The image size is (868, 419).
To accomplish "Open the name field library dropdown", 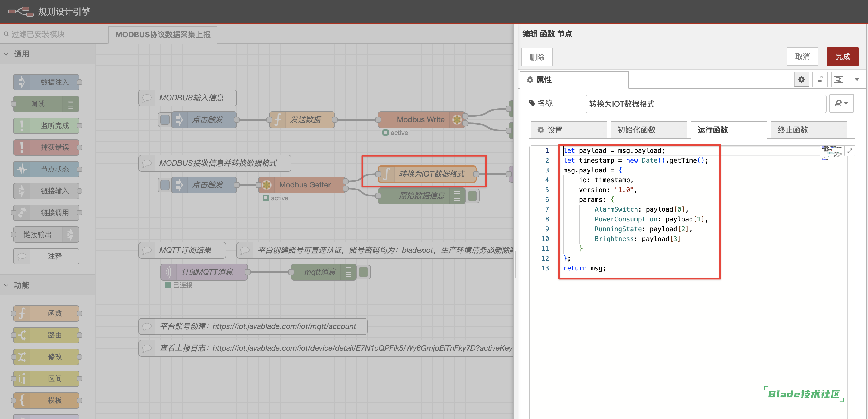I will [x=841, y=104].
